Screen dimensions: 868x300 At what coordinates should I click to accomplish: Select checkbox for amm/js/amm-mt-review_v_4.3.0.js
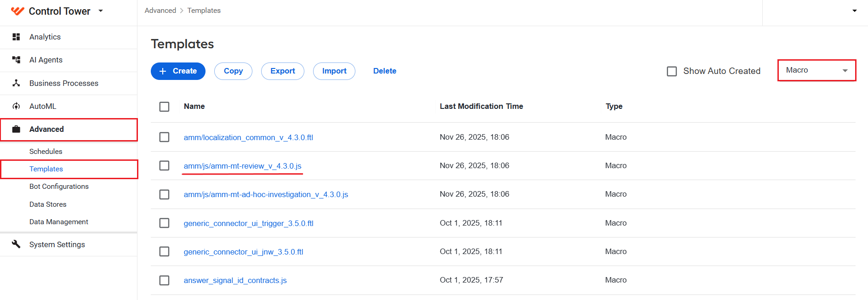click(164, 165)
